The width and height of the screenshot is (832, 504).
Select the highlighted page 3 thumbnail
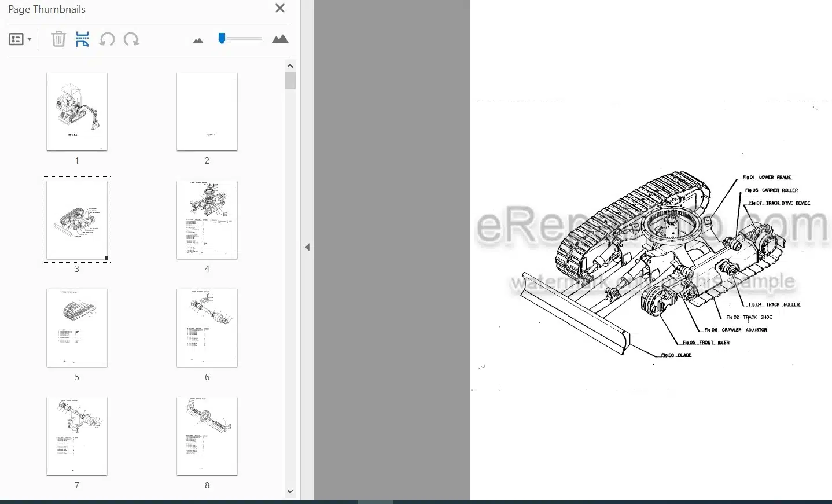[77, 220]
